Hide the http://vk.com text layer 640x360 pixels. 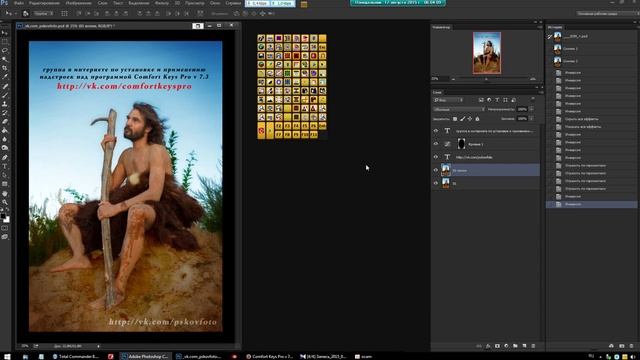436,157
